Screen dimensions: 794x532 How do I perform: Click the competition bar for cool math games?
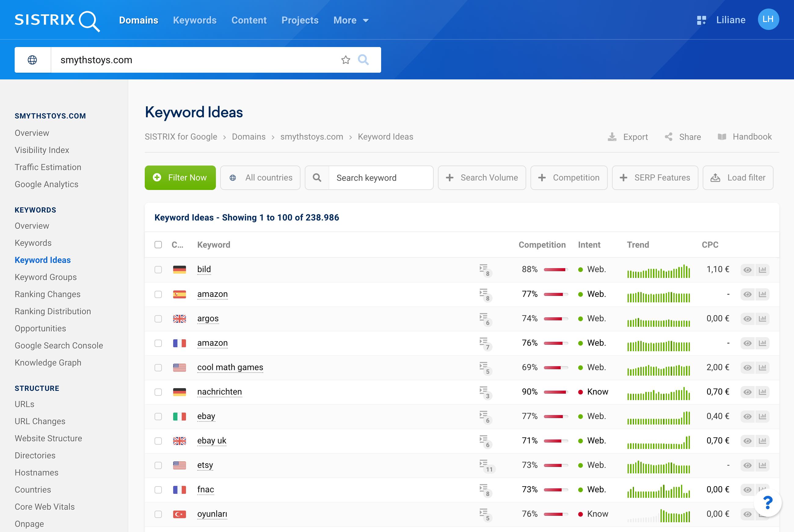click(555, 367)
